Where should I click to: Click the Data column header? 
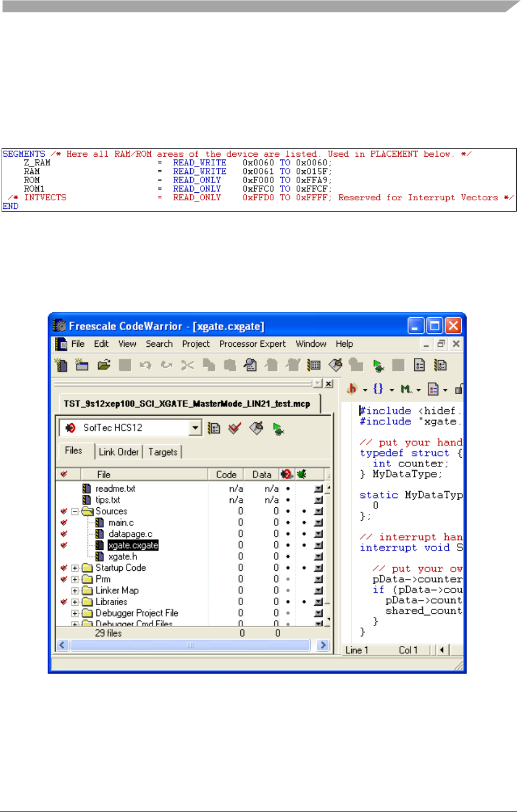pyautogui.click(x=262, y=474)
